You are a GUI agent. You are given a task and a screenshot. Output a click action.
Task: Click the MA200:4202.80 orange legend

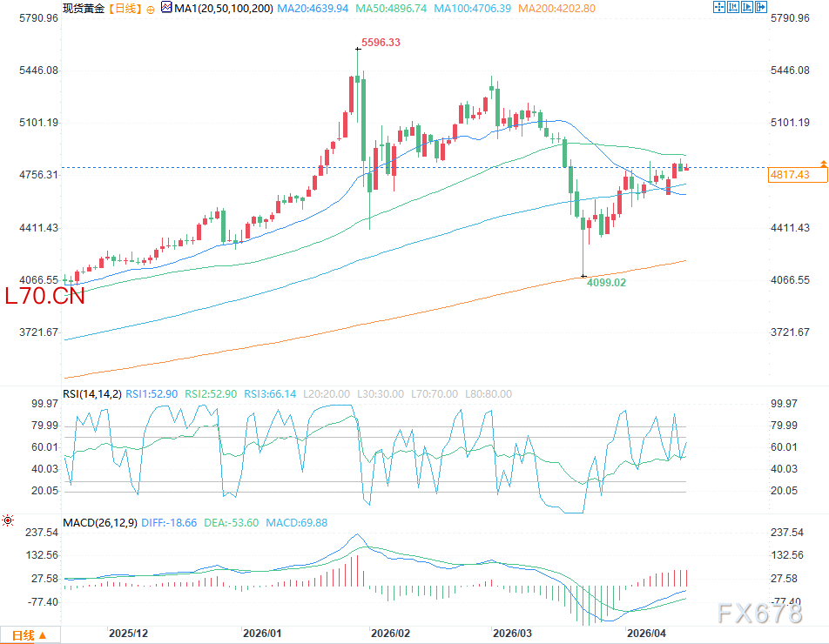point(556,9)
